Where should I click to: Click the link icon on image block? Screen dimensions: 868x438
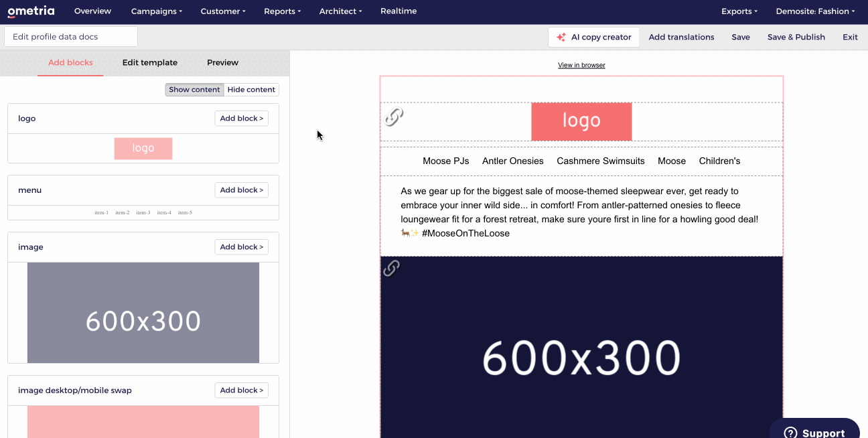[x=391, y=269]
